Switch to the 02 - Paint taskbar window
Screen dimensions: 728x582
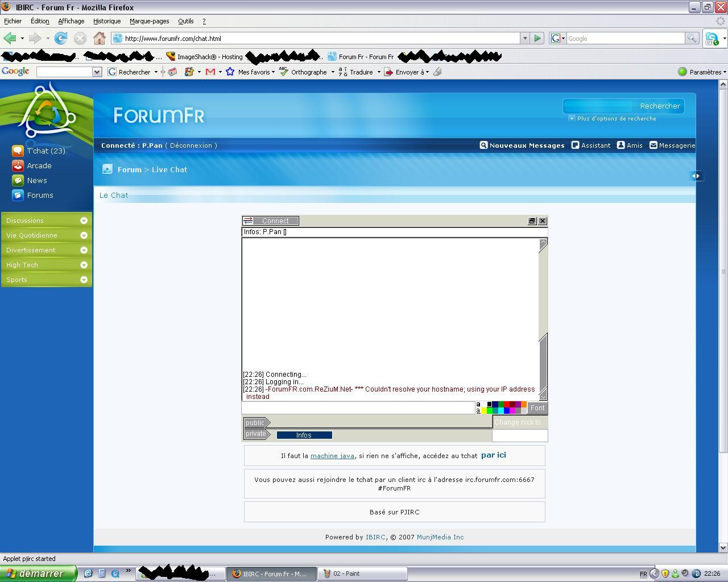[x=362, y=573]
